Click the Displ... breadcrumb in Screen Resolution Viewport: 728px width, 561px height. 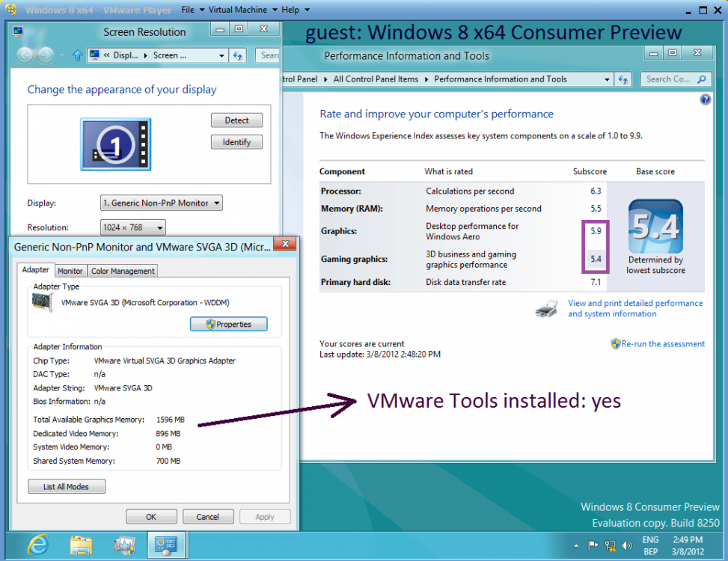pyautogui.click(x=126, y=55)
